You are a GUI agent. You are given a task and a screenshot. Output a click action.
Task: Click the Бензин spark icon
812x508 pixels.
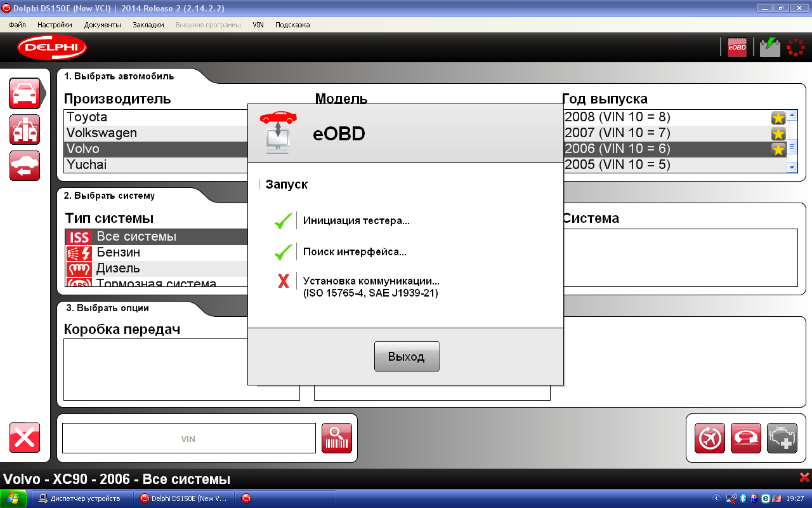click(79, 253)
